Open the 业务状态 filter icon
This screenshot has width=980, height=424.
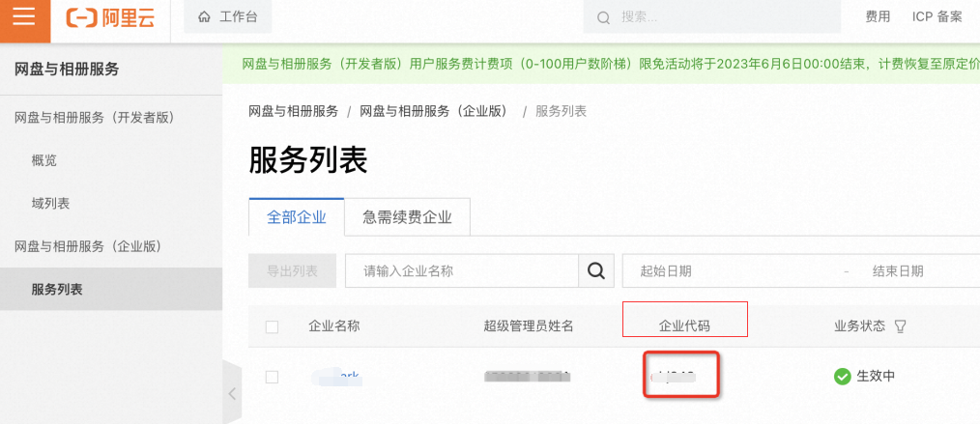click(900, 325)
